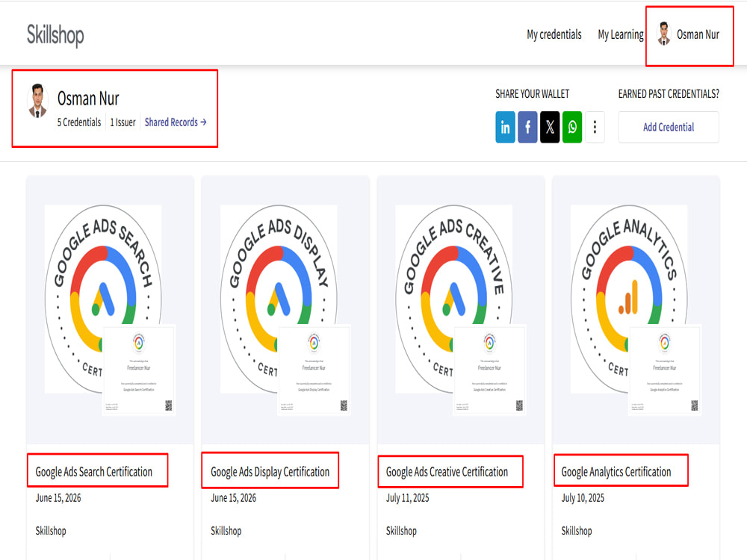This screenshot has width=747, height=560.
Task: Open Google Ads Search badge image
Action: click(103, 299)
